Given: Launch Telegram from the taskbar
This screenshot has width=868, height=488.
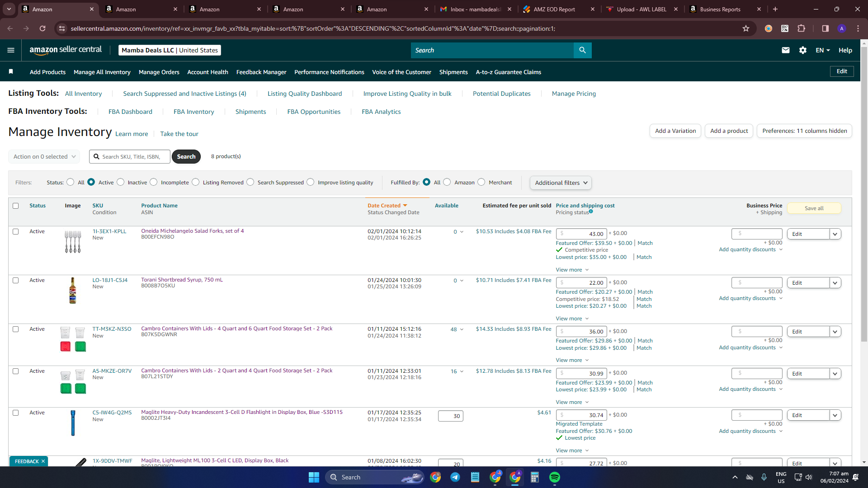Looking at the screenshot, I should [x=455, y=477].
